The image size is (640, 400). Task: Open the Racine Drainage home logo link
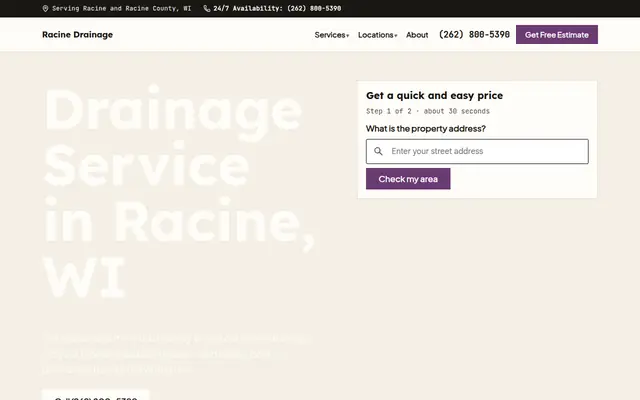tap(78, 35)
